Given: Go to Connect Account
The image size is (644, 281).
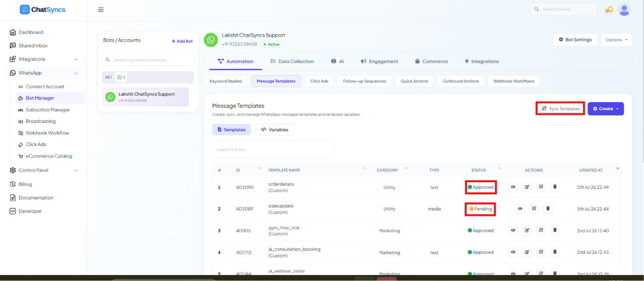Looking at the screenshot, I should click(x=45, y=87).
